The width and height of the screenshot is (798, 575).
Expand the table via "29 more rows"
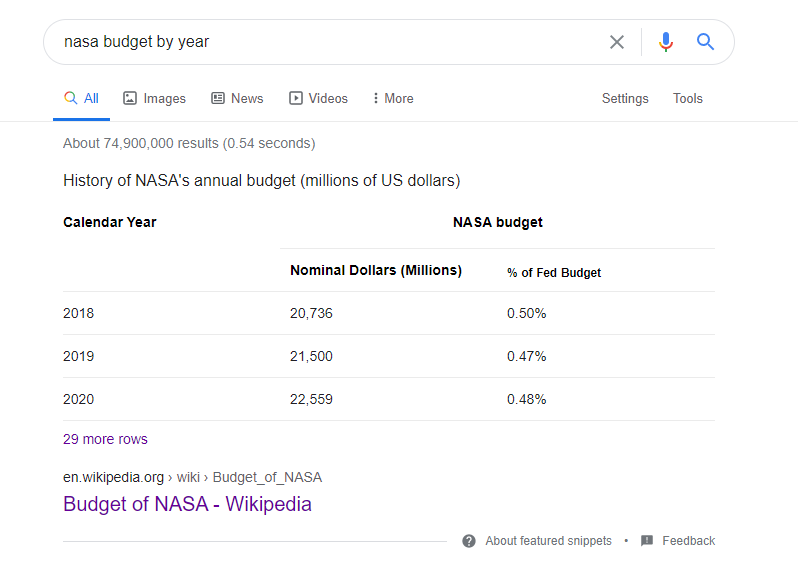click(105, 439)
